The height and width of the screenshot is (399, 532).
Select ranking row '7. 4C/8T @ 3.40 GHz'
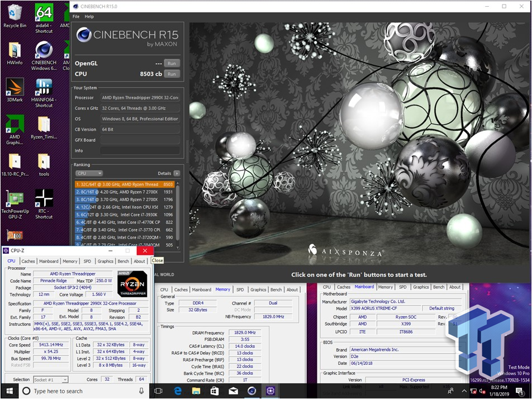click(125, 230)
